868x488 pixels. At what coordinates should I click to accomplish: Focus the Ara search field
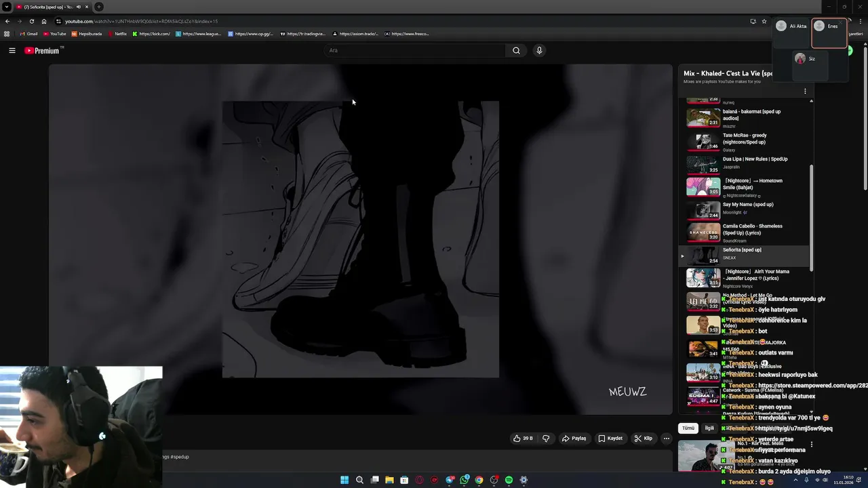click(x=415, y=50)
